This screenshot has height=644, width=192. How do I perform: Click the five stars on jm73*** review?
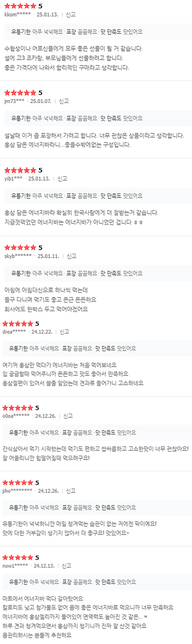(20, 93)
